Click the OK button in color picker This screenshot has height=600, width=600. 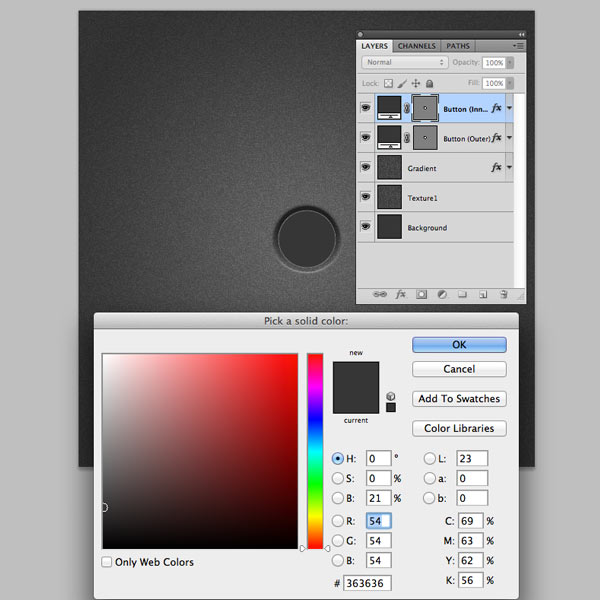click(459, 345)
